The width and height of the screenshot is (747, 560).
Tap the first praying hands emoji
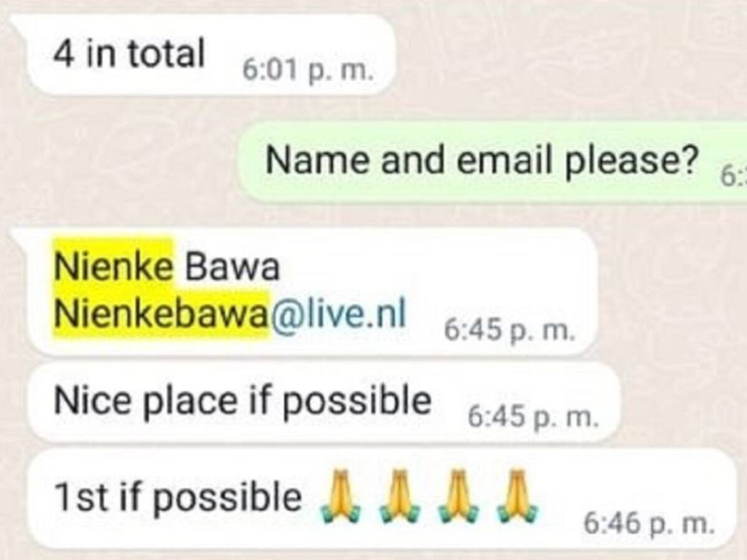(x=341, y=496)
